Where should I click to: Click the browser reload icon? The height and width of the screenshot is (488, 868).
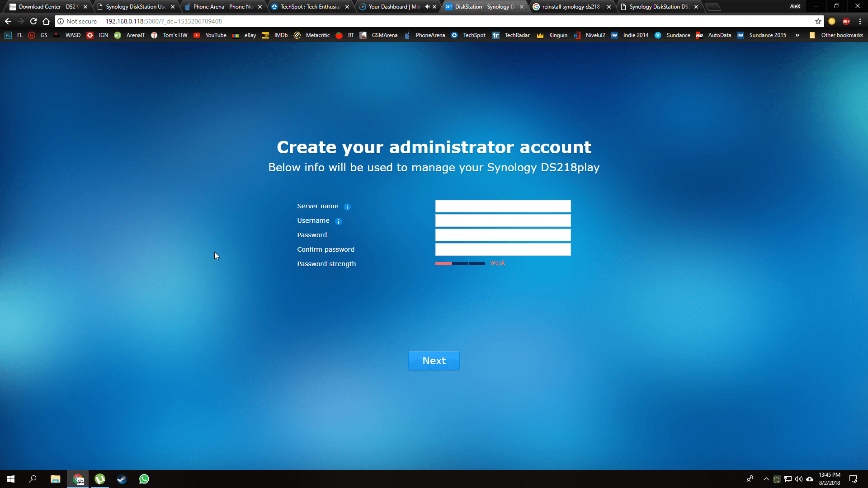(33, 21)
